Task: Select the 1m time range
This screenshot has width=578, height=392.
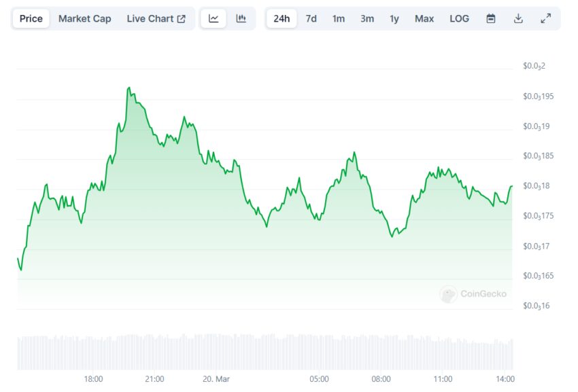Action: coord(339,18)
